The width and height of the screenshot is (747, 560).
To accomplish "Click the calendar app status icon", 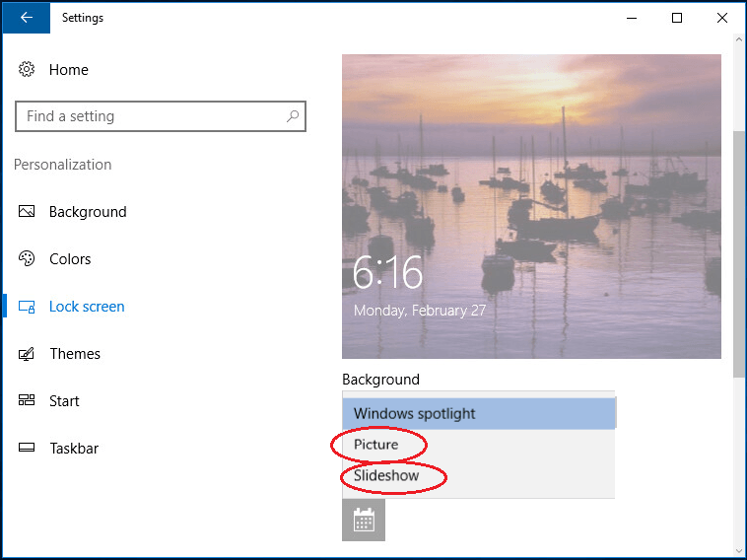I will (x=364, y=520).
